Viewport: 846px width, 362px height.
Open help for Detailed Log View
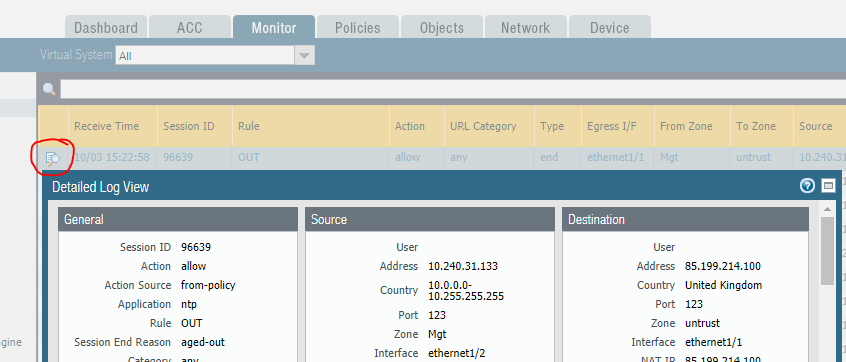807,186
